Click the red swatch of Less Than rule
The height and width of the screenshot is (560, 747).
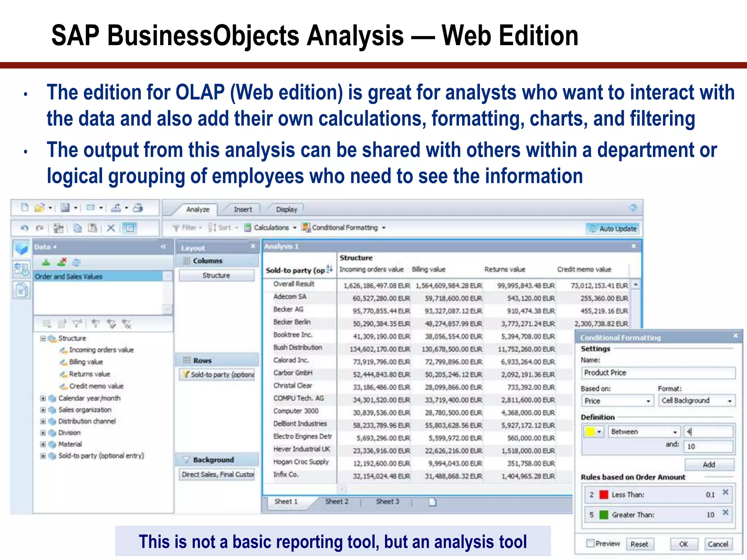[604, 495]
